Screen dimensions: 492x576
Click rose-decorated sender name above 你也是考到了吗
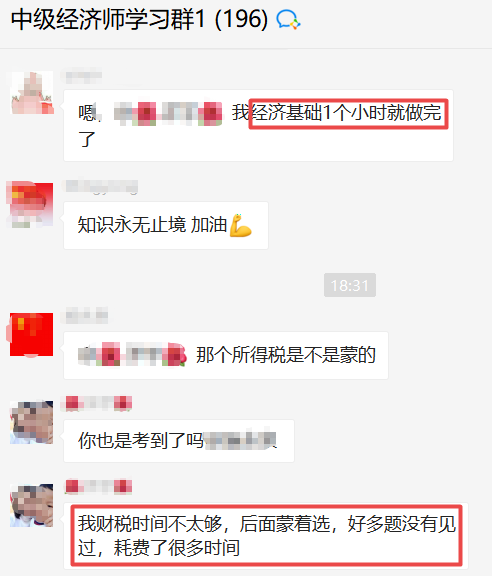pos(98,403)
